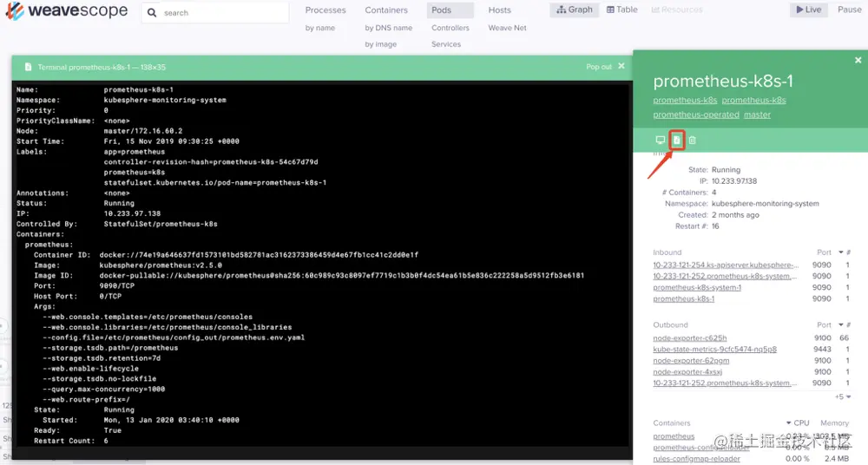This screenshot has width=868, height=465.
Task: Open node-exporter-c625h outbound link
Action: 689,337
